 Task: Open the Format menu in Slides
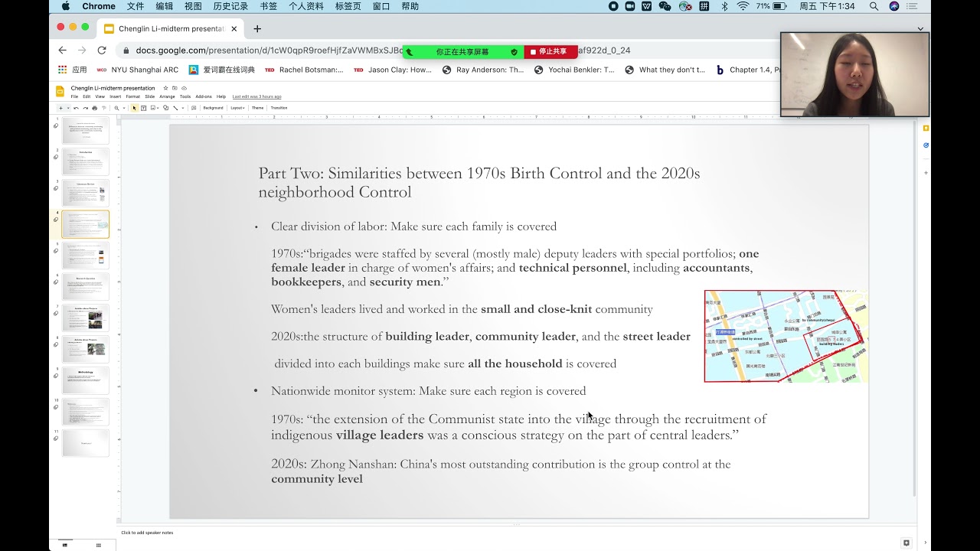point(133,96)
